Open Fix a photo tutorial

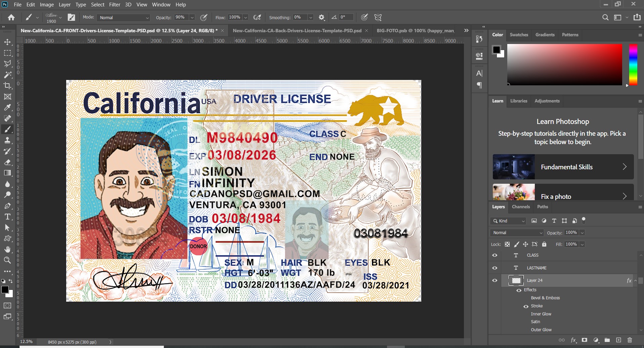[x=563, y=192]
